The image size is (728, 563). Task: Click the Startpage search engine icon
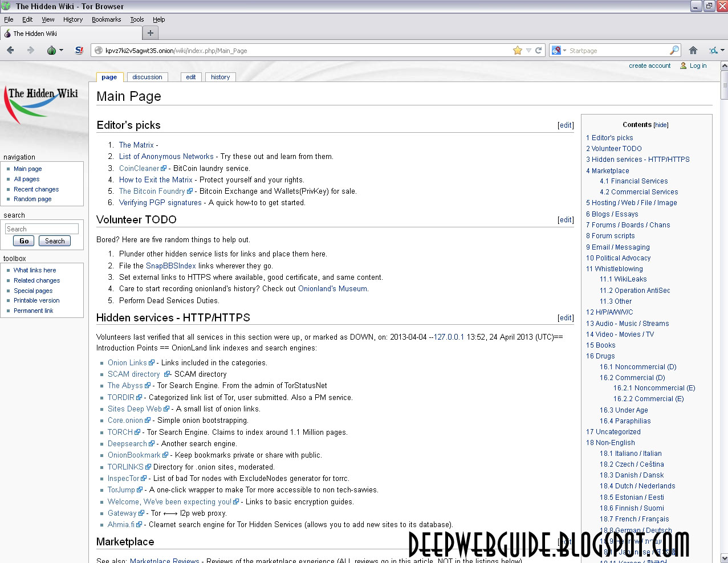[x=556, y=50]
